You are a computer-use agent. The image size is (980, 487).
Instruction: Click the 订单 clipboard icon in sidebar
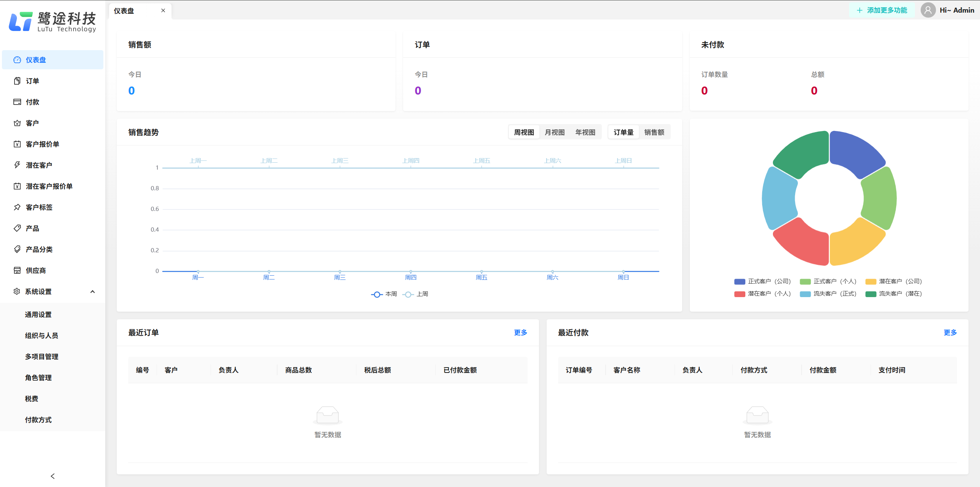[x=17, y=81]
